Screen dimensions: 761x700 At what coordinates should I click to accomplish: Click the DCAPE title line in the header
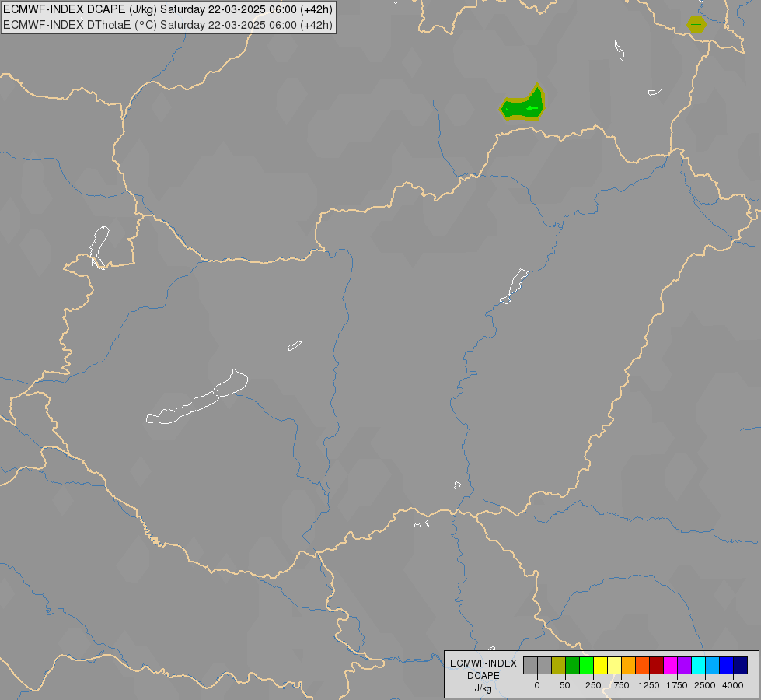(168, 9)
